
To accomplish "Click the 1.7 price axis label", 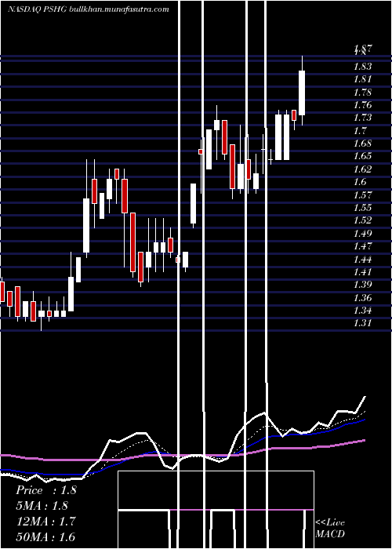I will [x=360, y=131].
